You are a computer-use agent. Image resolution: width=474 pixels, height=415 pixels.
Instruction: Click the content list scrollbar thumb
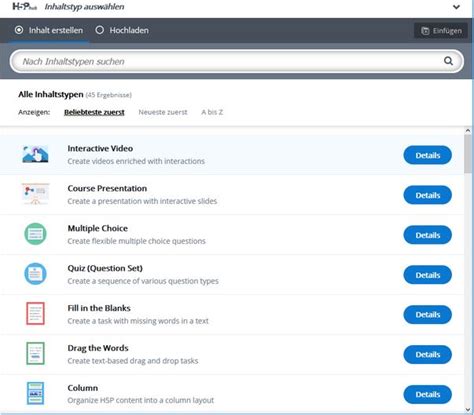(x=468, y=153)
